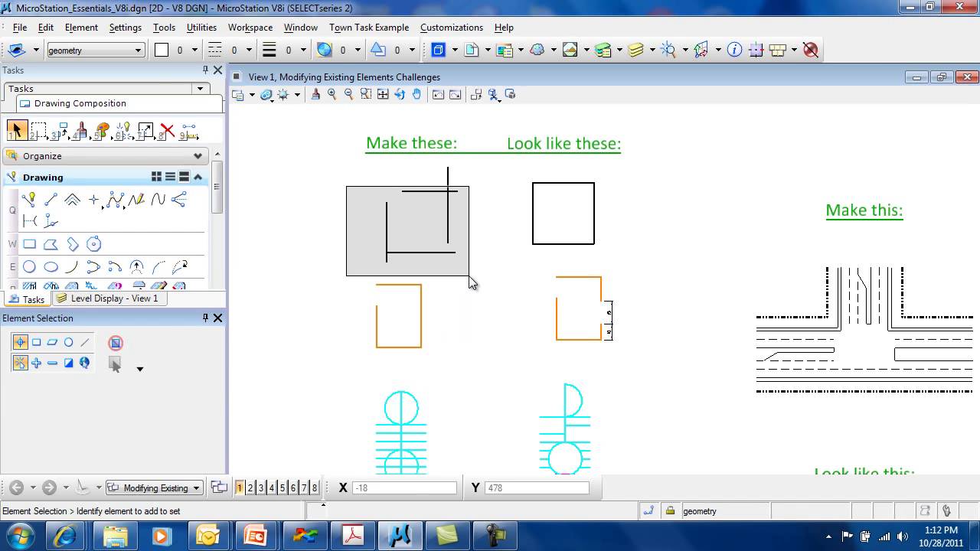The width and height of the screenshot is (980, 551).
Task: Select the Fence tool in main tasks
Action: (x=38, y=131)
